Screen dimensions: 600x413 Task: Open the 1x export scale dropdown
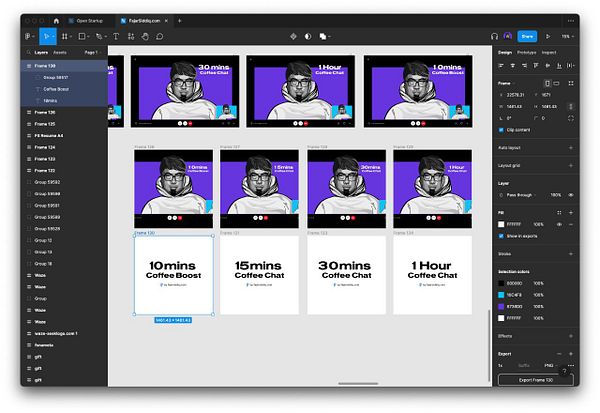pyautogui.click(x=501, y=366)
